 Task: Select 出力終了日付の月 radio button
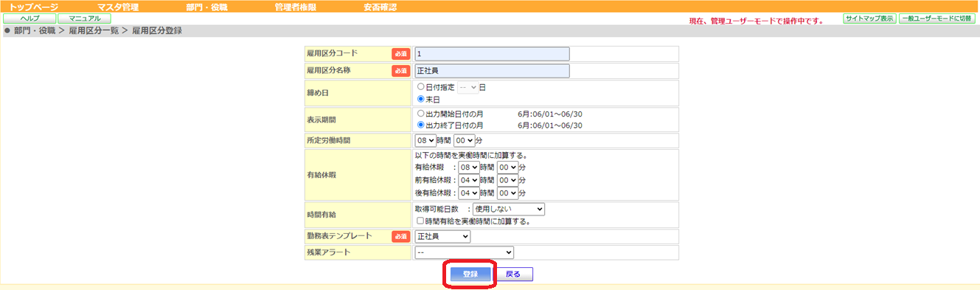pyautogui.click(x=420, y=125)
